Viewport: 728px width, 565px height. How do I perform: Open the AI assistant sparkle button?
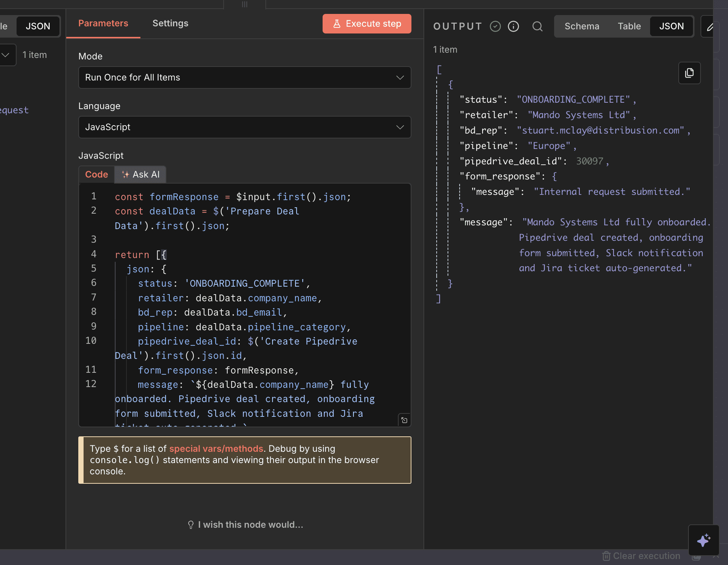pos(703,540)
